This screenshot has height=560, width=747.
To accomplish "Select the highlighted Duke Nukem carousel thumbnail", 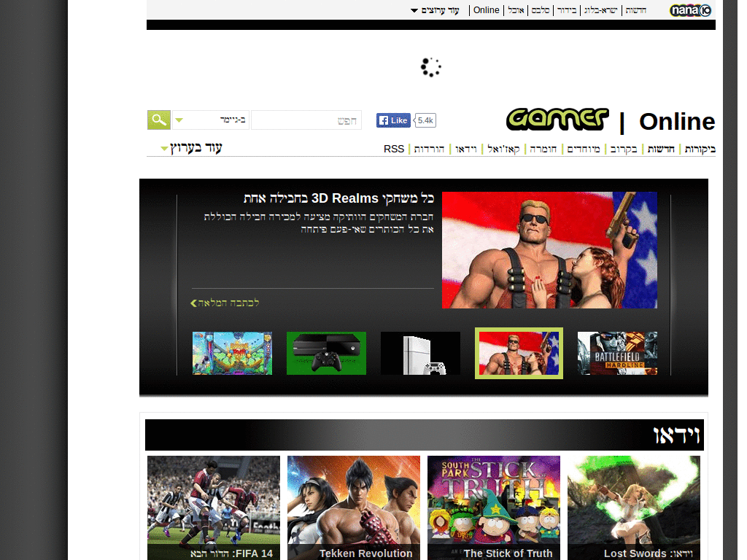I will coord(519,354).
